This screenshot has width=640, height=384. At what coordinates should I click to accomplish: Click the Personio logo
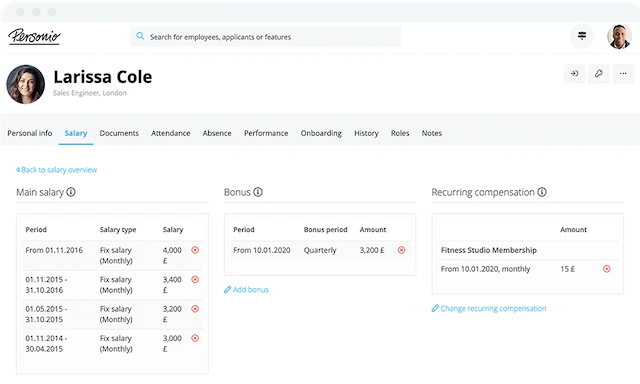[34, 36]
